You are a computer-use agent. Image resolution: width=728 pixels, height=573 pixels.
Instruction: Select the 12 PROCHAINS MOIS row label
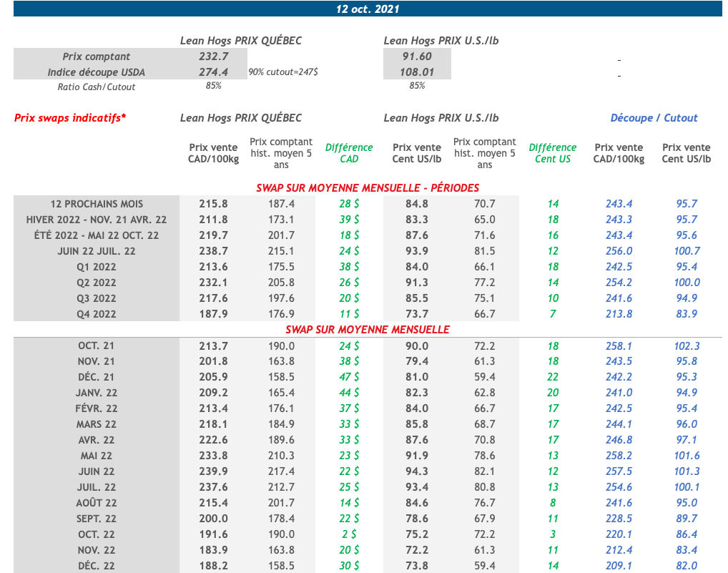[x=96, y=204]
